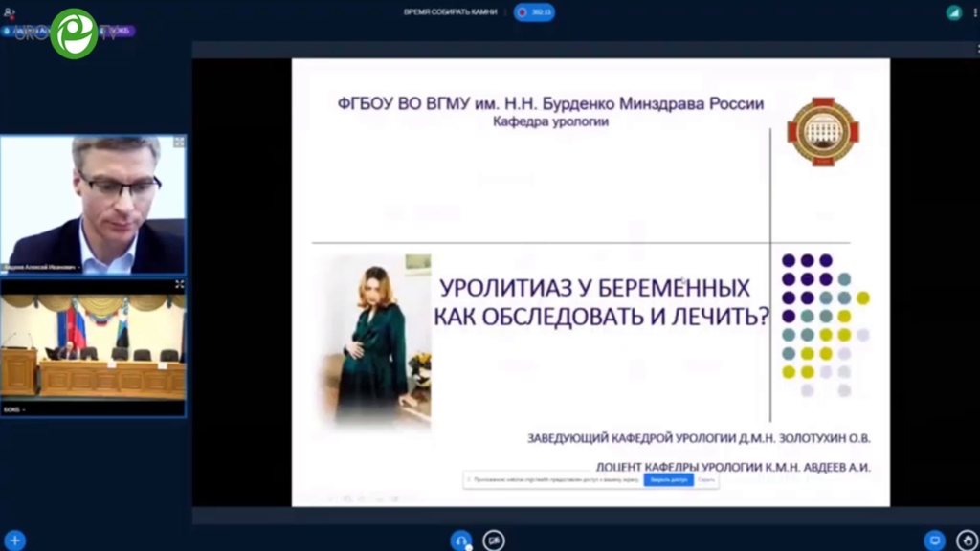
Task: Toggle the webcam sharing button
Action: 494,540
